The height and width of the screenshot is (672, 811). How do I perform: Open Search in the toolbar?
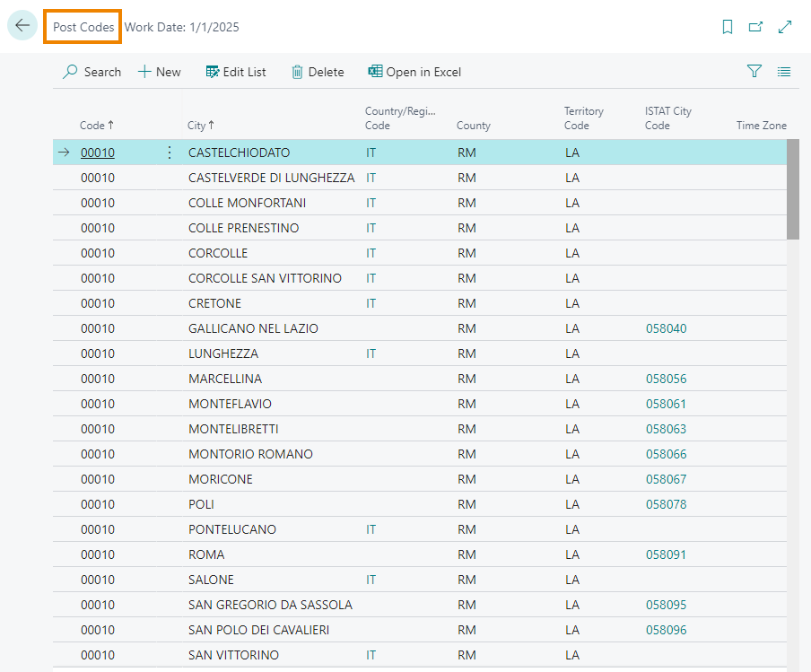coord(92,72)
